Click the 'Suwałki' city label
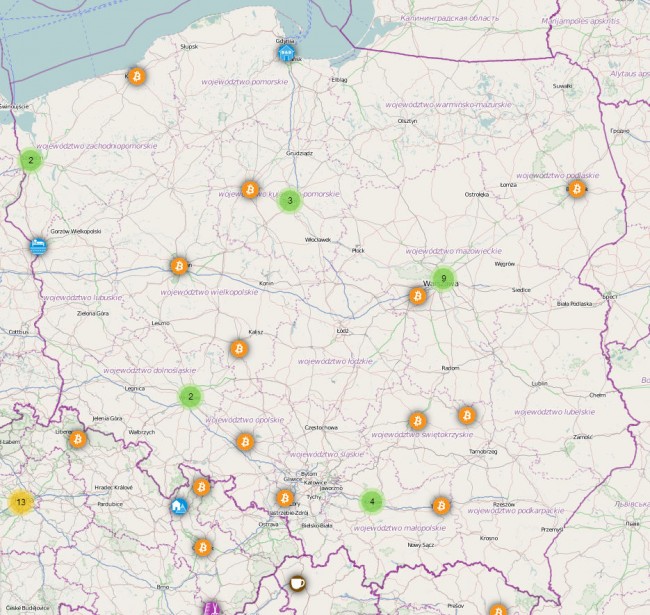The width and height of the screenshot is (650, 615). pyautogui.click(x=563, y=86)
